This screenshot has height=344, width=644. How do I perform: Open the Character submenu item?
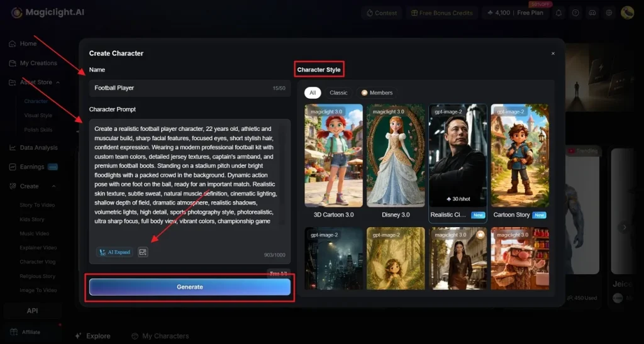[36, 101]
